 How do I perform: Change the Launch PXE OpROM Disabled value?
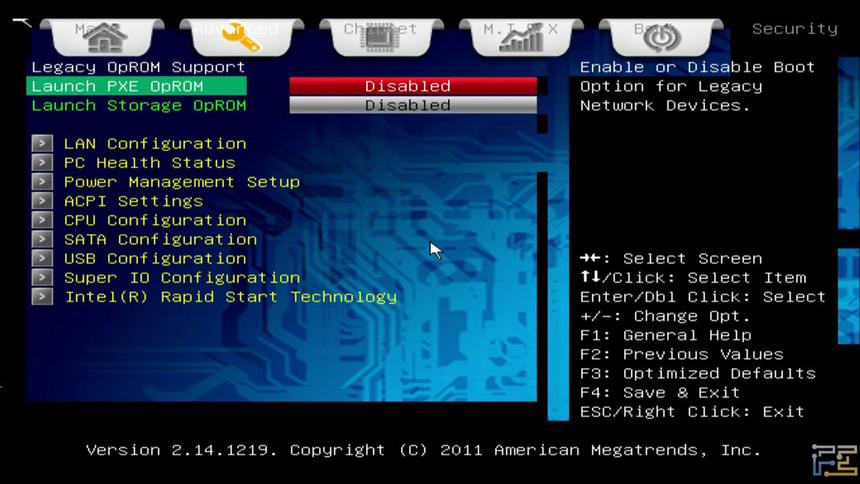[x=413, y=86]
